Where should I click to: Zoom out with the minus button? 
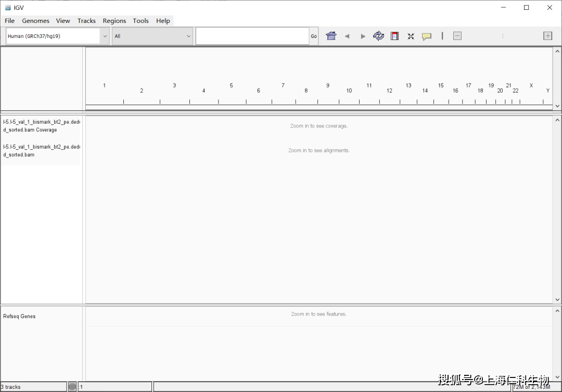coord(457,36)
